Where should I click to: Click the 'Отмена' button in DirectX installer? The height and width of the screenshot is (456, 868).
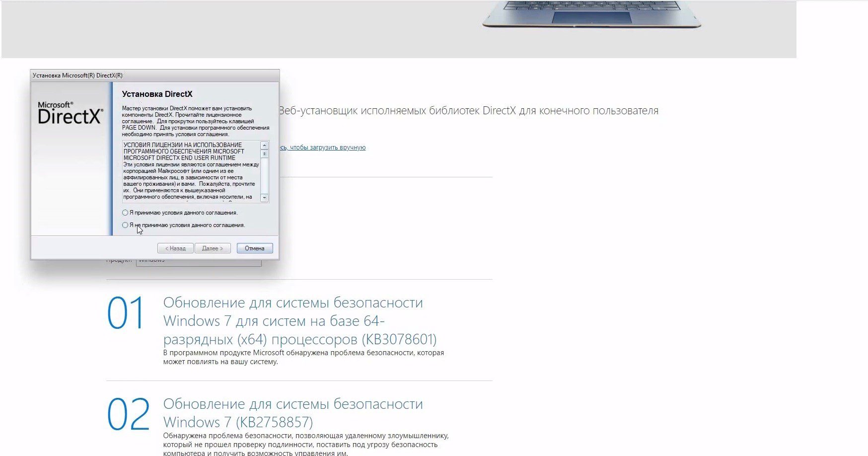[255, 248]
